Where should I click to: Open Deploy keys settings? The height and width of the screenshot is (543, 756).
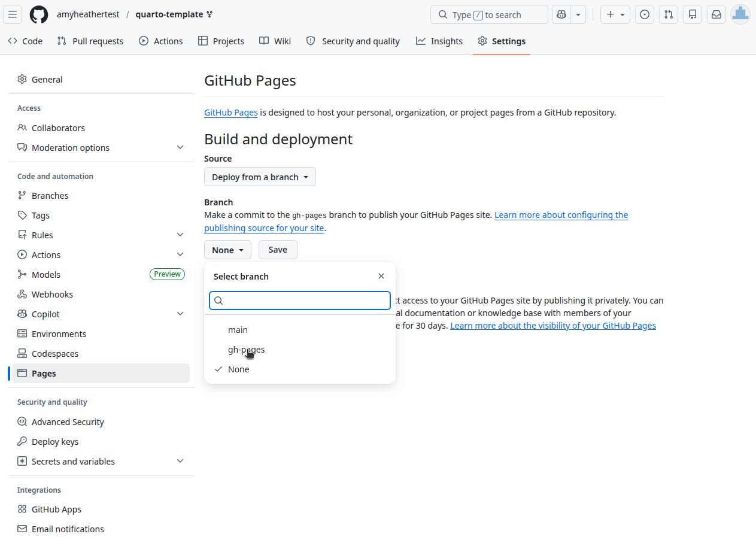(101, 441)
